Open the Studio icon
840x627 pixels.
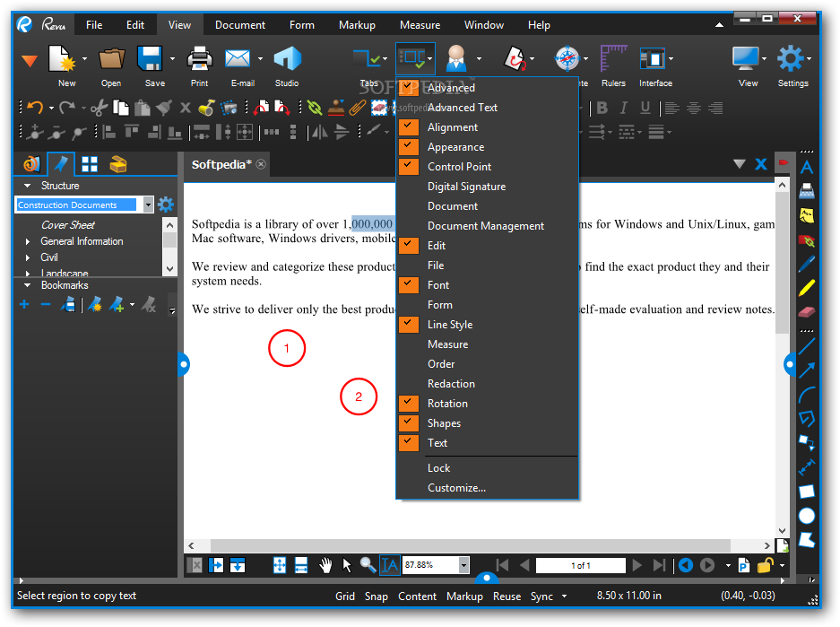coord(287,58)
